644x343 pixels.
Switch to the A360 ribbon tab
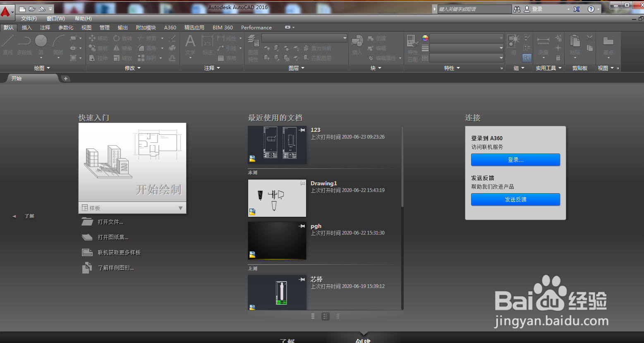pyautogui.click(x=170, y=28)
